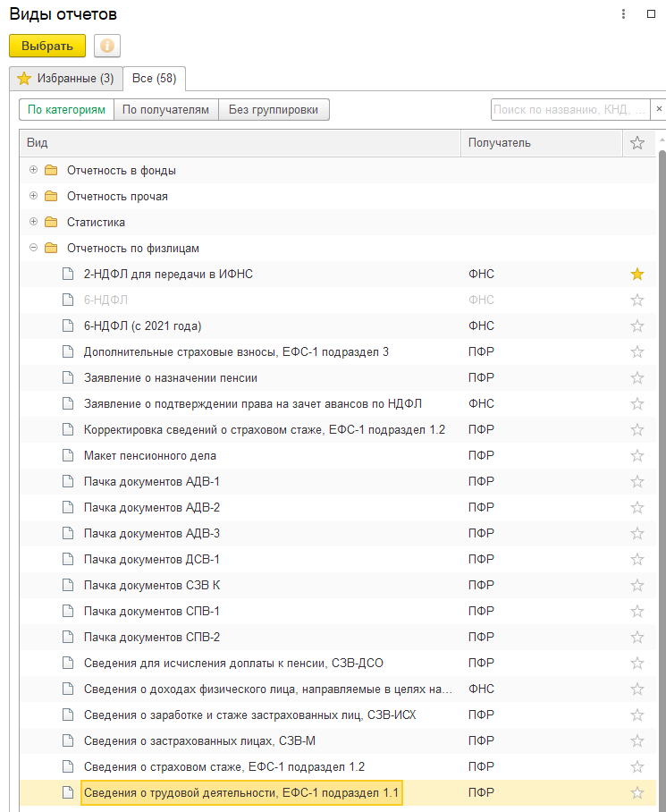Viewport: 666px width, 812px height.
Task: Add Пачка документов АДВ-1 to favorites
Action: click(x=637, y=482)
